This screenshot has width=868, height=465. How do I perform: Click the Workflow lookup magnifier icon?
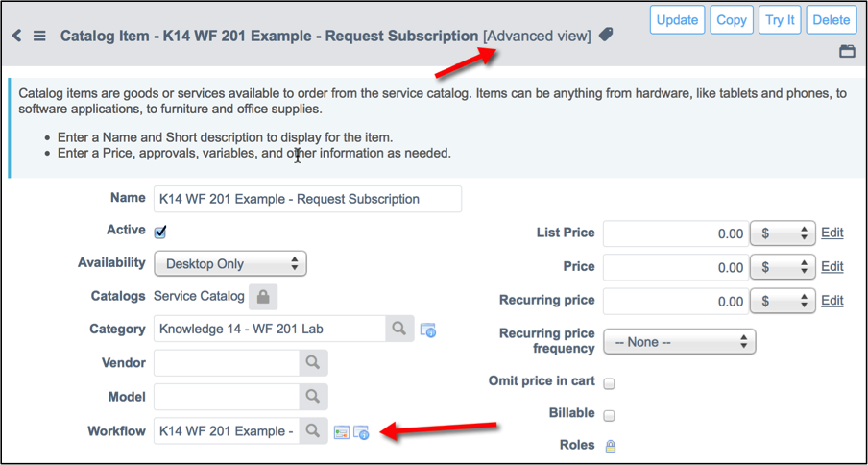pyautogui.click(x=313, y=430)
